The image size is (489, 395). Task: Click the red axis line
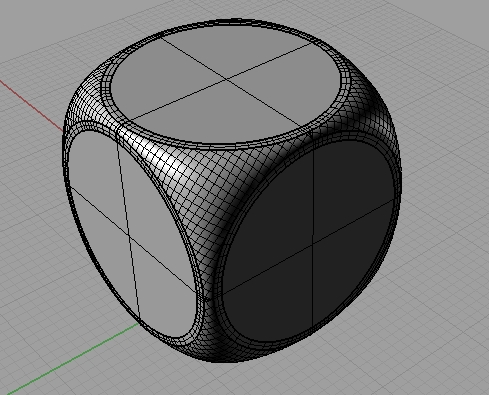pyautogui.click(x=32, y=106)
